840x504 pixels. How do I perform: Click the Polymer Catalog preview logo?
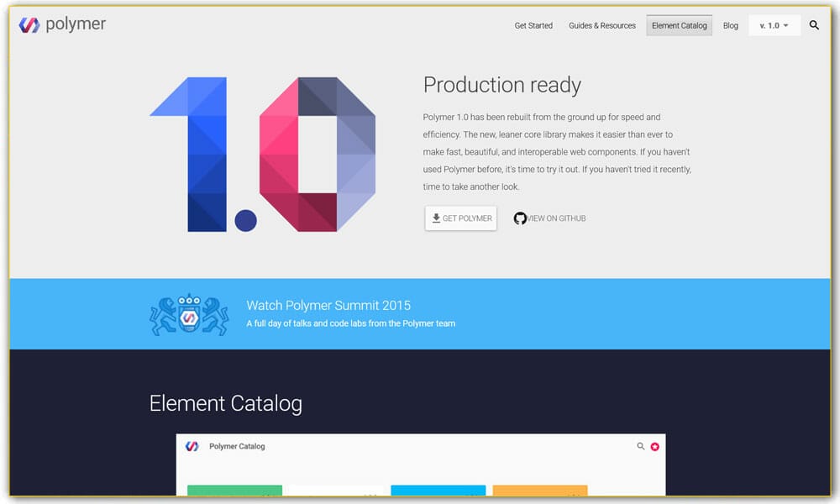point(192,447)
